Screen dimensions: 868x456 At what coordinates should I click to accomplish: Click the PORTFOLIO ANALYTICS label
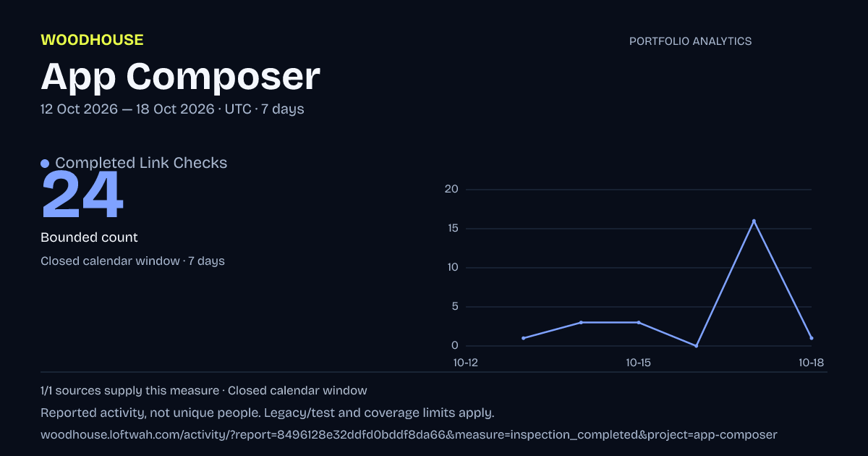690,41
